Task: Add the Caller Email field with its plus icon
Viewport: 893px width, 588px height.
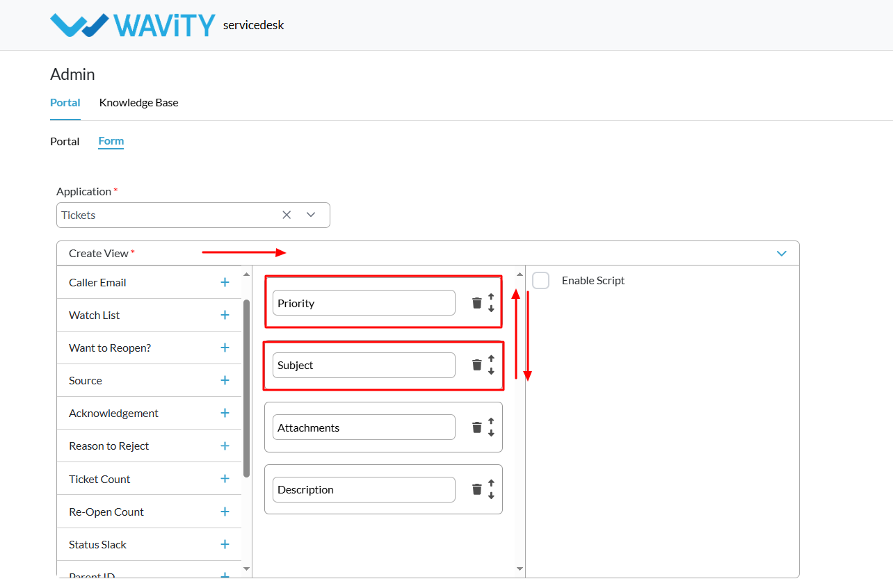Action: click(x=225, y=282)
